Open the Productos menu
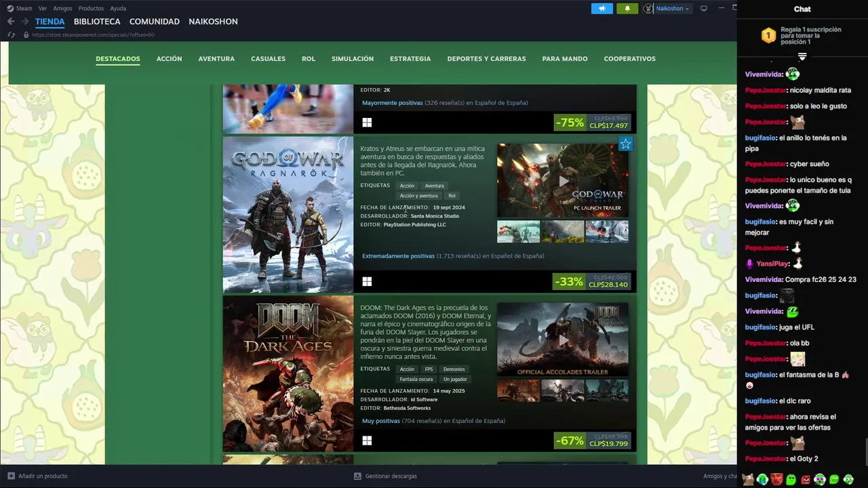Image resolution: width=868 pixels, height=488 pixels. tap(91, 8)
